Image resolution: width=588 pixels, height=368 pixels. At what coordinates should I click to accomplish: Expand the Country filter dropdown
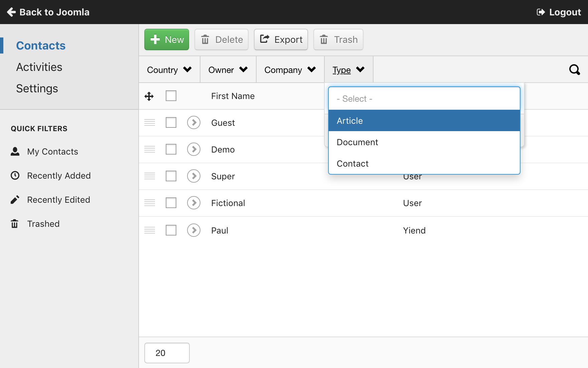[x=169, y=70]
